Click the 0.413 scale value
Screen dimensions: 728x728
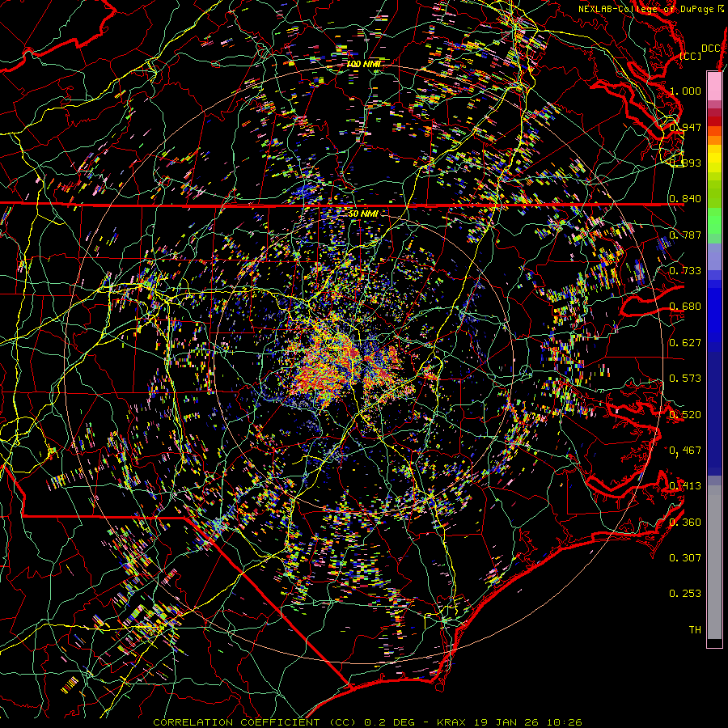[685, 485]
